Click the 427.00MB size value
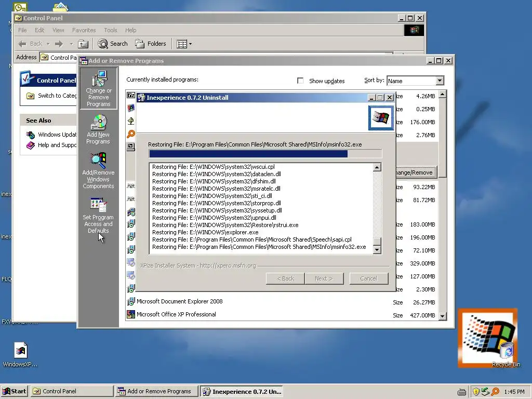Viewport: 532px width, 399px height. pyautogui.click(x=422, y=315)
